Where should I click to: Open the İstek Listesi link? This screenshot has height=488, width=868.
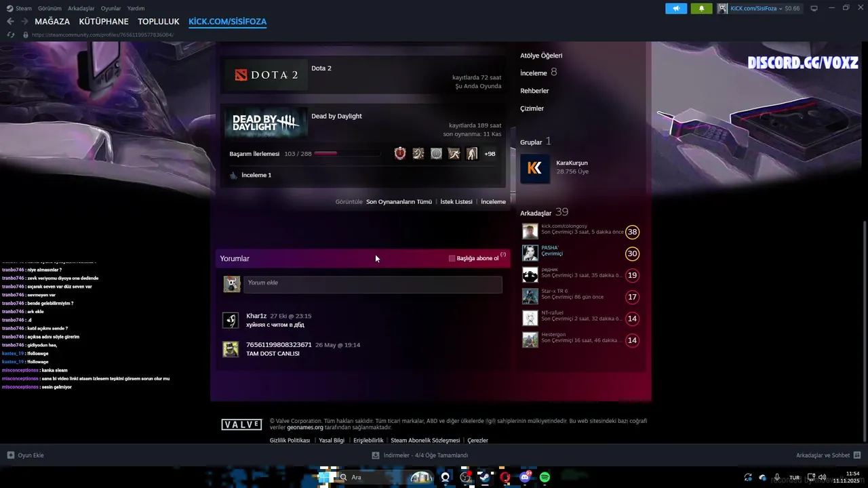[456, 202]
